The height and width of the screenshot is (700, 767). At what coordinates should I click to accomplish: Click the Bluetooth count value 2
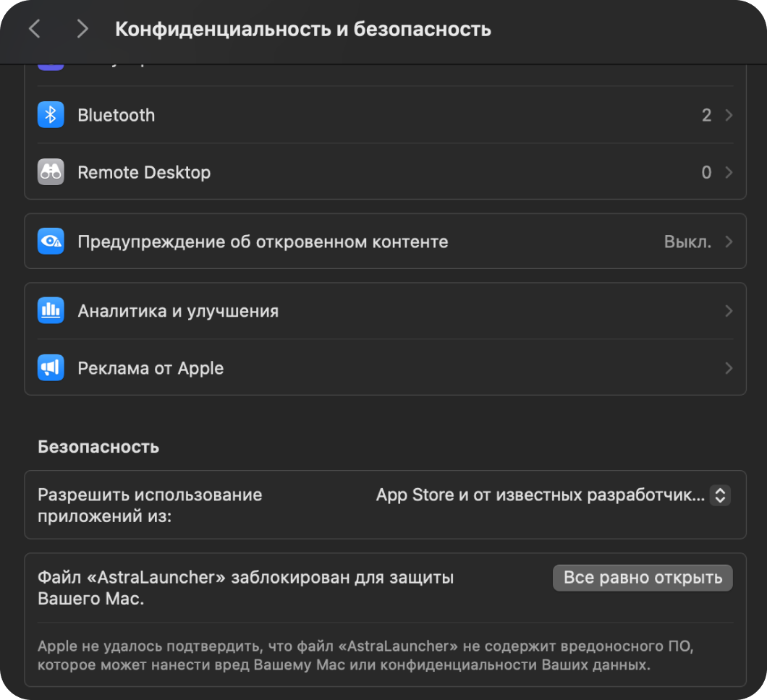coord(706,116)
